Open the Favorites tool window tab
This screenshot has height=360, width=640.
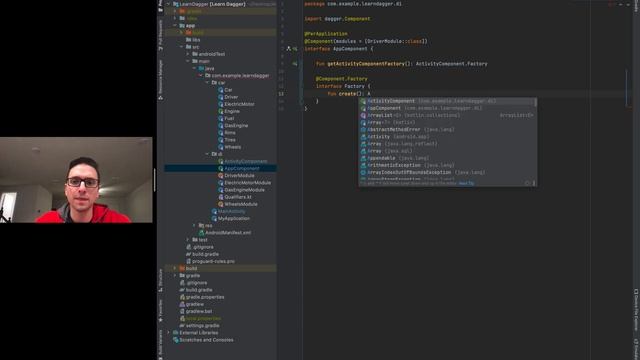click(x=160, y=311)
